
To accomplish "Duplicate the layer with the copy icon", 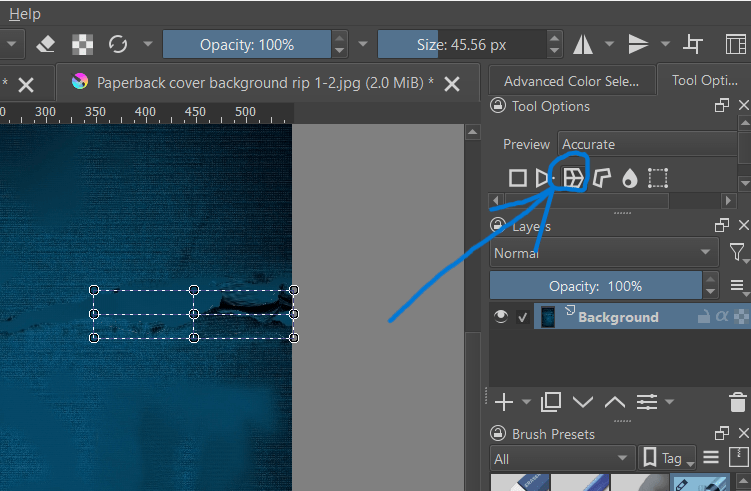I will point(551,402).
